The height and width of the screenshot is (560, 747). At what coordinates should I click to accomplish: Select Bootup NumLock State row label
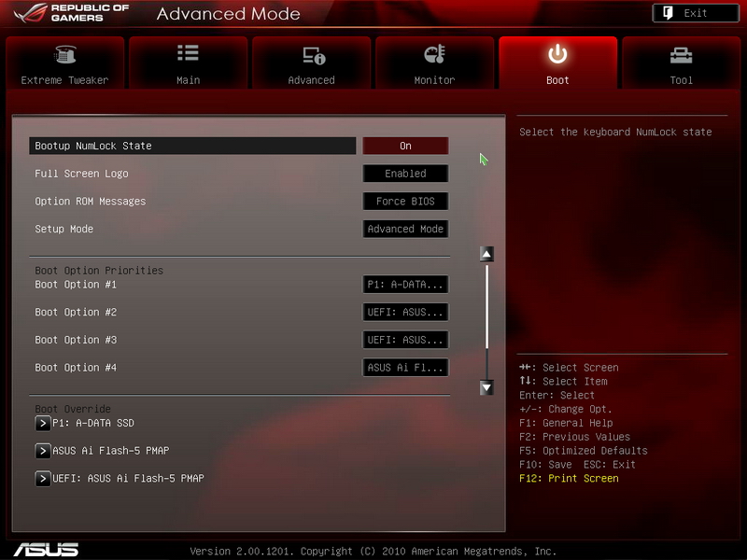click(x=192, y=146)
